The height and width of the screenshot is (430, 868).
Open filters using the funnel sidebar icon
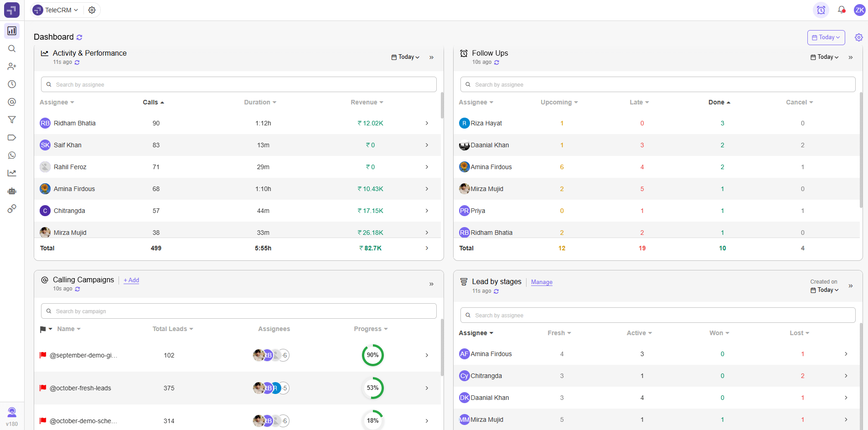[x=12, y=119]
